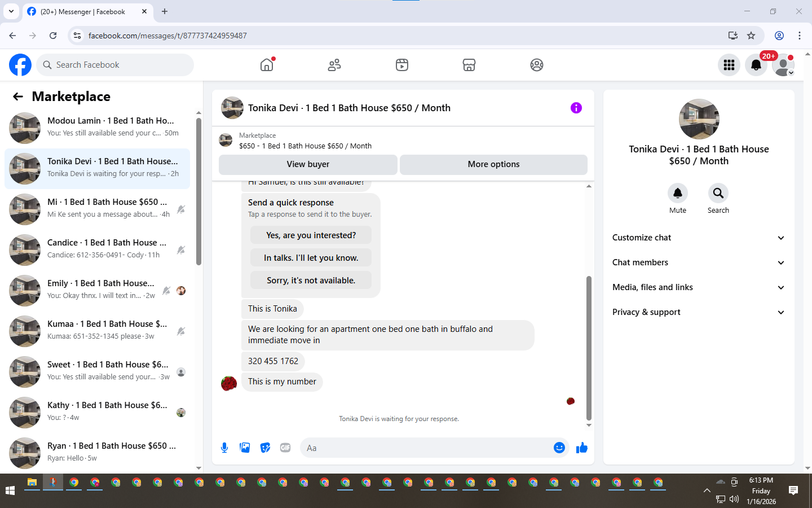Screen dimensions: 812x508
Task: Open Kumaa conversation
Action: point(97,331)
